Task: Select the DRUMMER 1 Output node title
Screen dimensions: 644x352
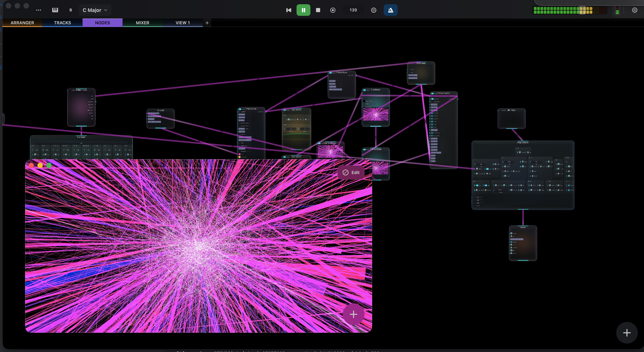Action: coord(81,90)
